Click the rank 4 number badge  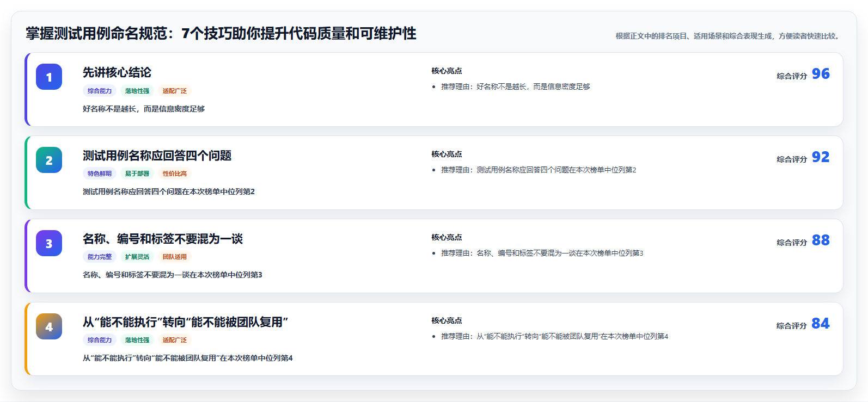click(49, 326)
